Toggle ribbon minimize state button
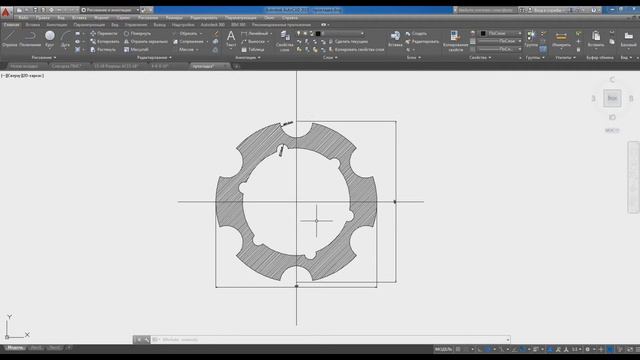The width and height of the screenshot is (640, 360). tap(324, 24)
